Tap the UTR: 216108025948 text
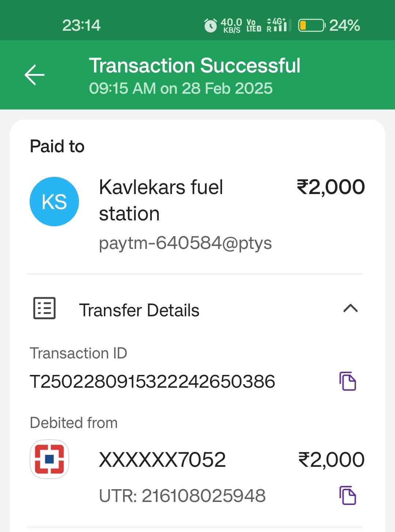Image resolution: width=395 pixels, height=532 pixels. tap(182, 496)
